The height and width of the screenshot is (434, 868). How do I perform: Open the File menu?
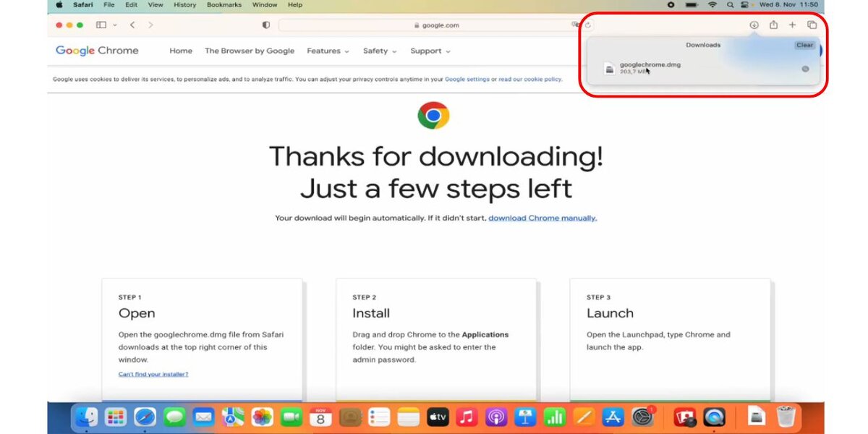pyautogui.click(x=109, y=4)
